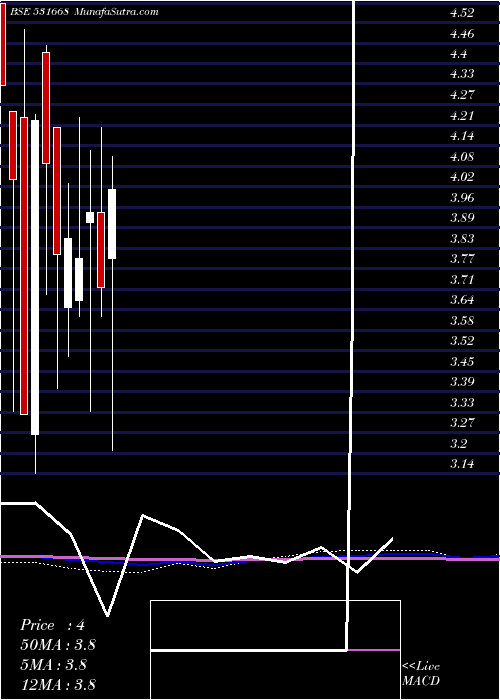This screenshot has width=500, height=700.
Task: Click the 3.14 price axis label
Action: pyautogui.click(x=462, y=464)
